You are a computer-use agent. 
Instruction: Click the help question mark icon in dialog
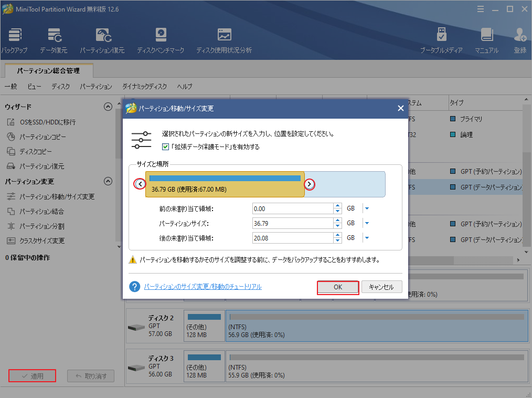pyautogui.click(x=135, y=287)
